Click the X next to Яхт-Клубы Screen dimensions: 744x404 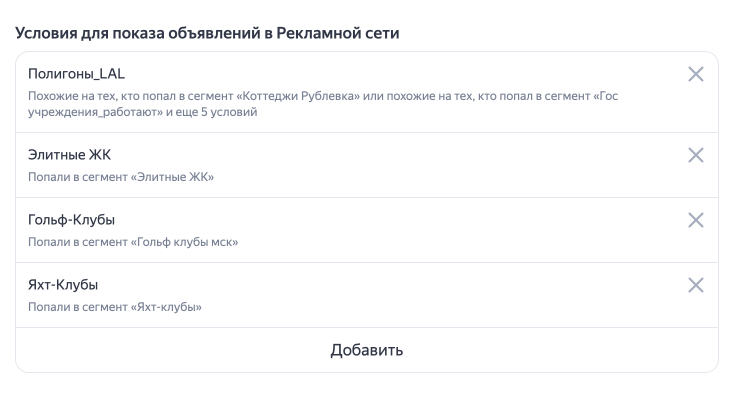point(696,285)
